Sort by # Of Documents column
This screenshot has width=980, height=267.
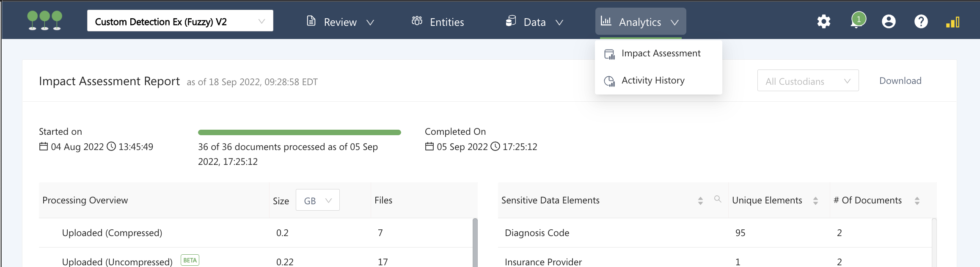pos(917,201)
